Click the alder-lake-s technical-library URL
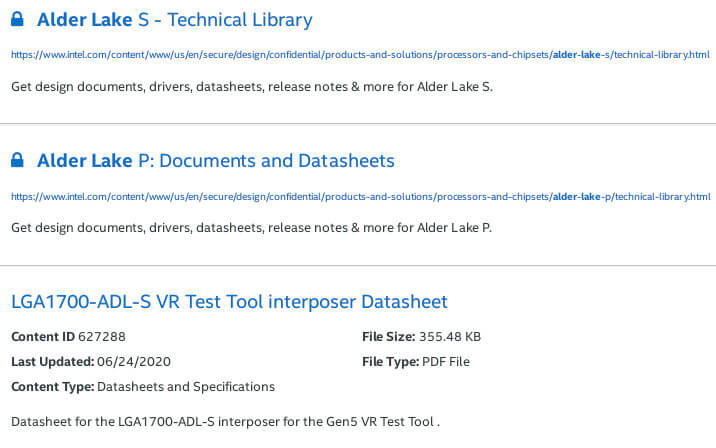 [360, 54]
